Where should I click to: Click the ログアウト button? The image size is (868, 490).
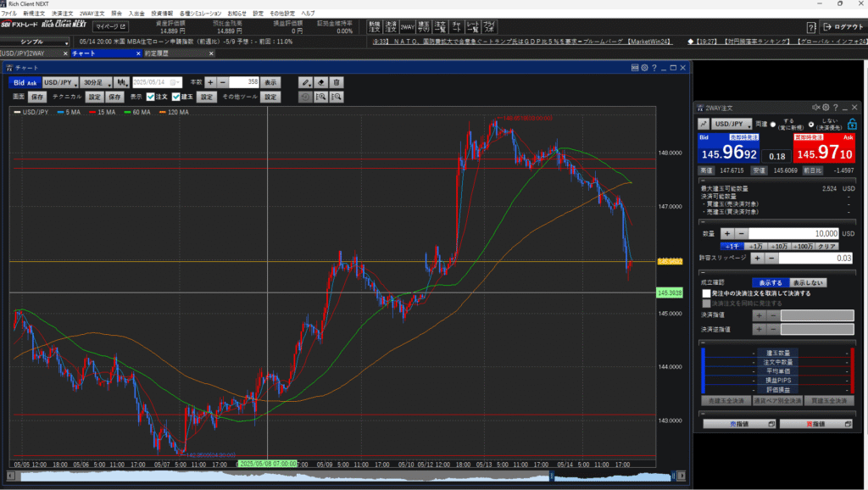click(x=843, y=28)
